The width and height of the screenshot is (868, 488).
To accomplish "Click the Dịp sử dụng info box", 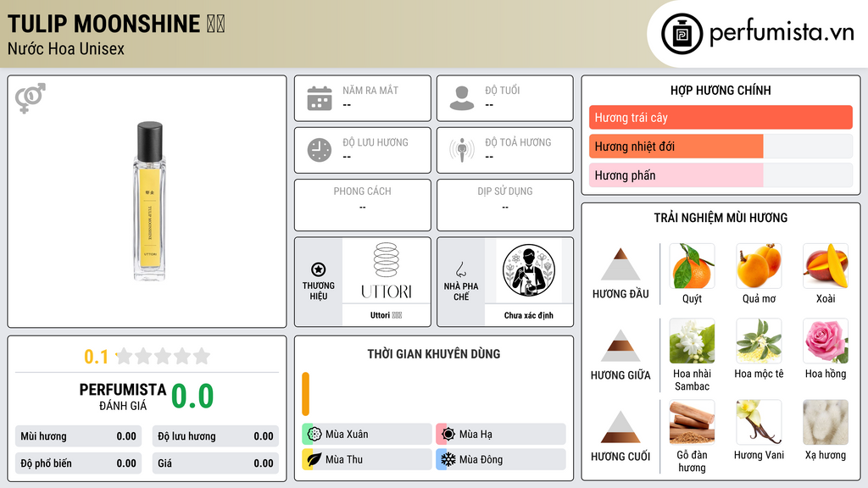I will (x=505, y=205).
